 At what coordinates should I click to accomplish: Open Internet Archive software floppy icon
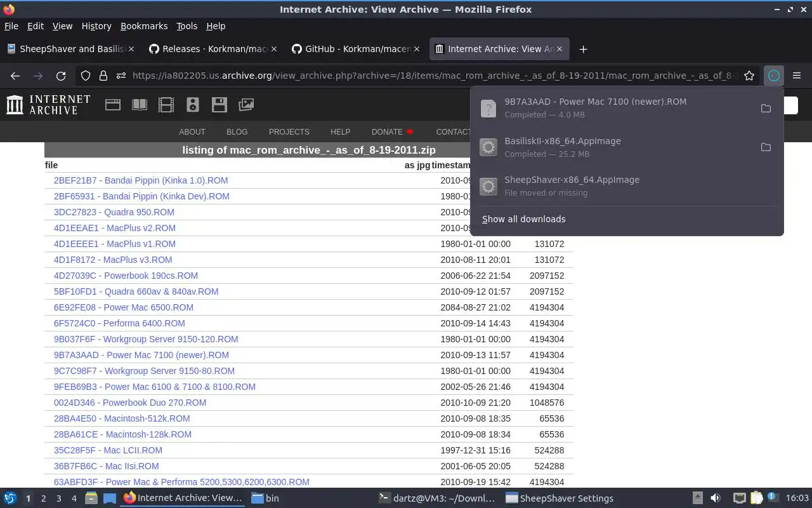tap(219, 105)
